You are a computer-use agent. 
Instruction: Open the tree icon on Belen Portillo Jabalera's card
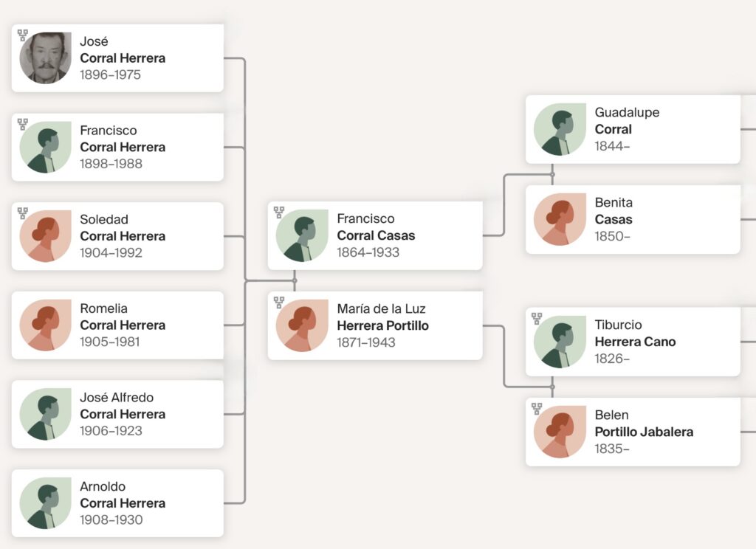537,409
